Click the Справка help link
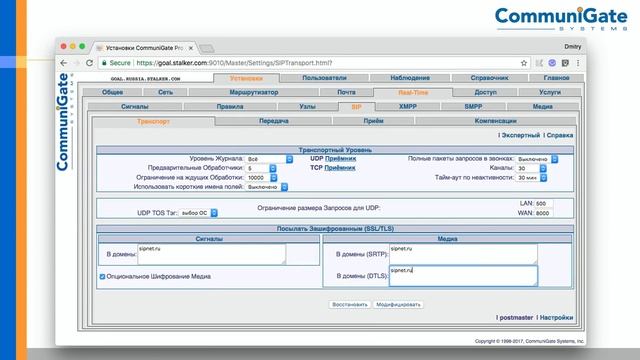Image resolution: width=640 pixels, height=360 pixels. click(560, 135)
